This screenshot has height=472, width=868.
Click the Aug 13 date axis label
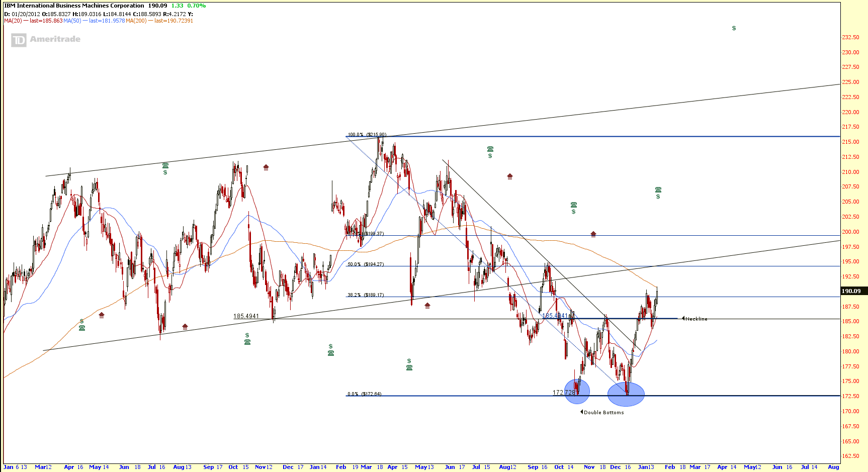(182, 467)
